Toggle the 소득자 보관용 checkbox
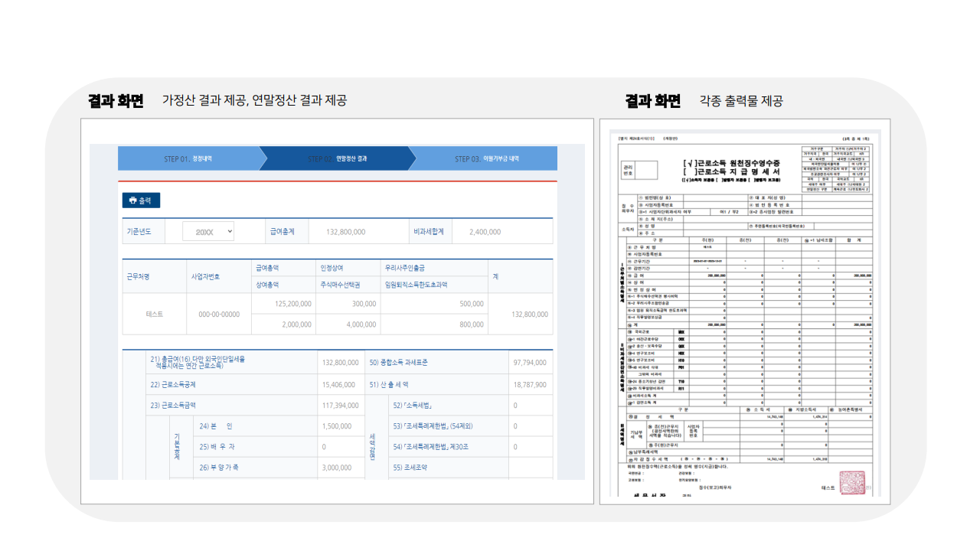 686,179
